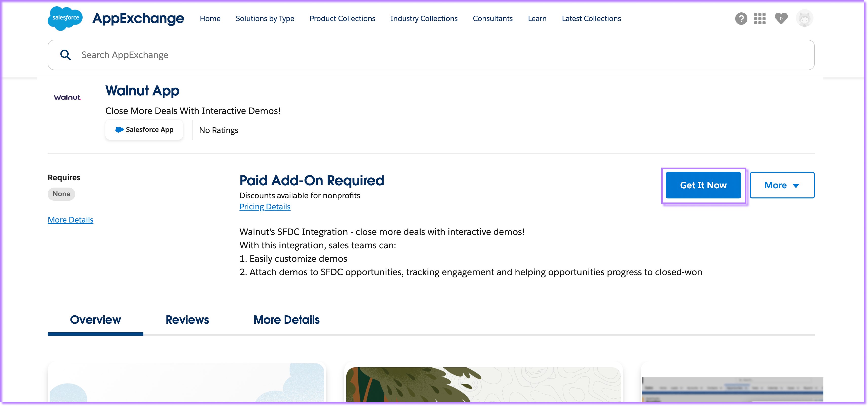Open the first light-blue cloud thumbnail

click(187, 382)
